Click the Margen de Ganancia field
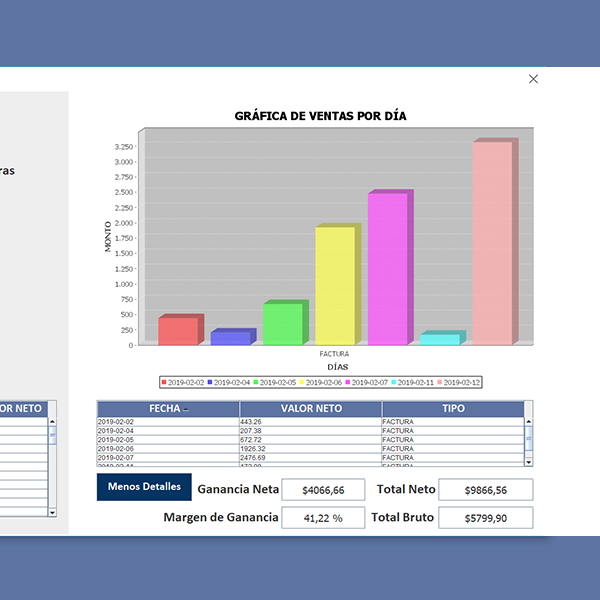Screen dimensions: 600x600 322,518
